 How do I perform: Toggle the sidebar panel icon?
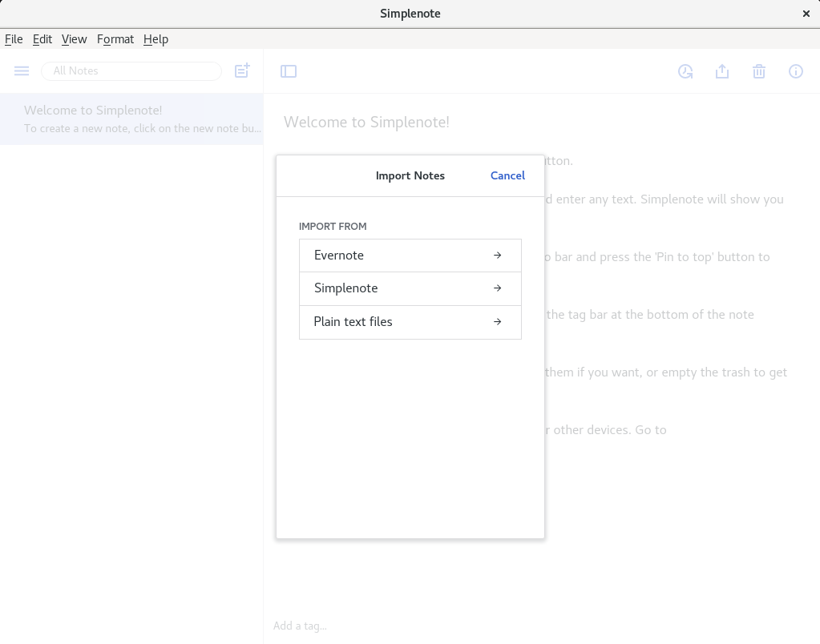tap(289, 71)
